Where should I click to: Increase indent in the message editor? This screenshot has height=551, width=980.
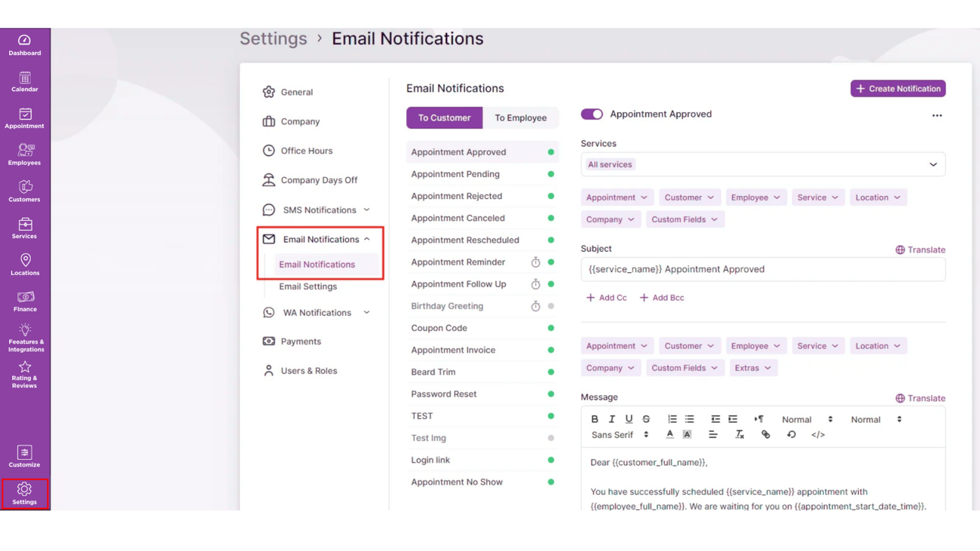733,419
